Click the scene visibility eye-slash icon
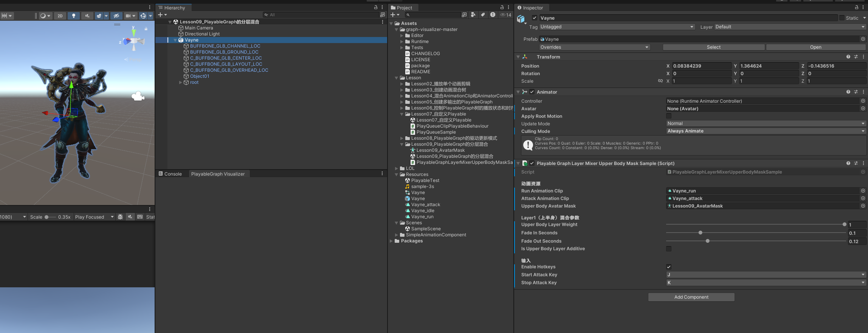The image size is (868, 333). pyautogui.click(x=116, y=16)
